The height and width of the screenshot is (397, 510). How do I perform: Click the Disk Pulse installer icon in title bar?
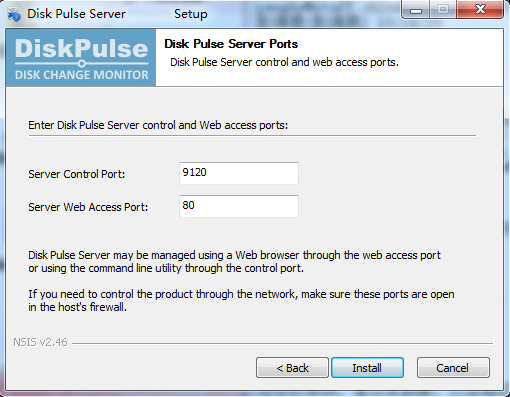click(x=14, y=14)
